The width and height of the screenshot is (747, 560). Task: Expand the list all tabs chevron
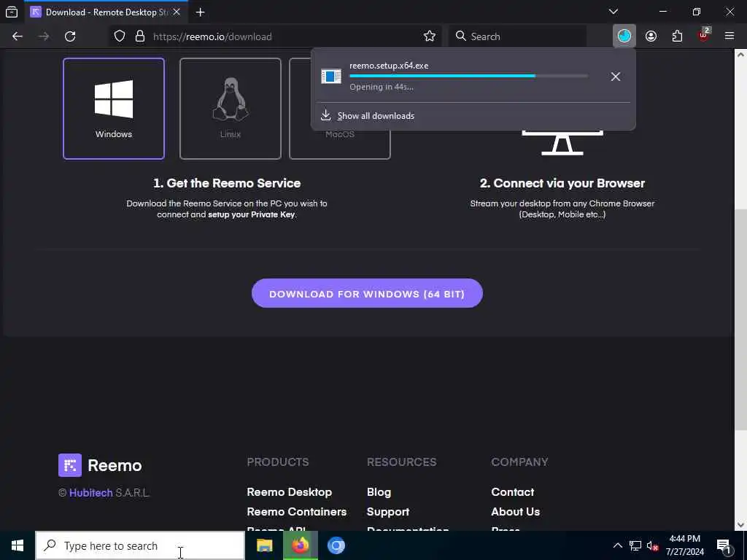(613, 12)
